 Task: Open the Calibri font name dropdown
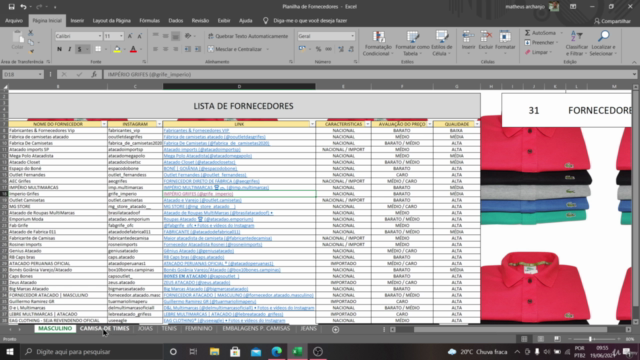click(100, 36)
